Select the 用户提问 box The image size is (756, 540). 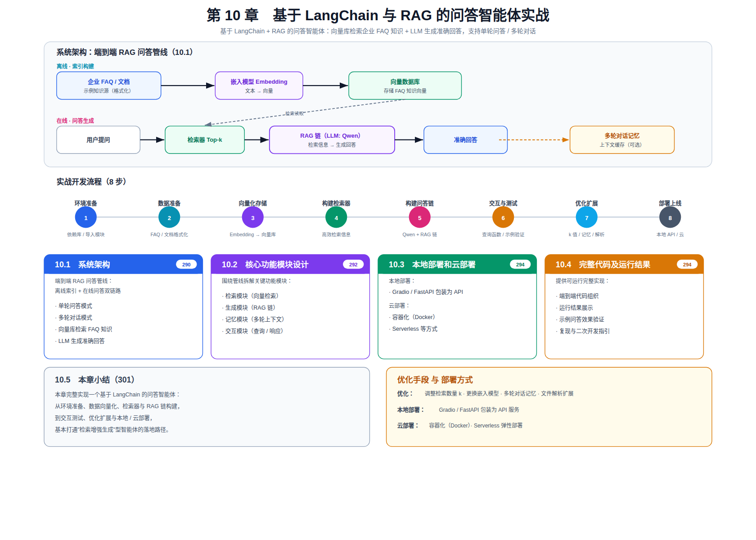(99, 140)
